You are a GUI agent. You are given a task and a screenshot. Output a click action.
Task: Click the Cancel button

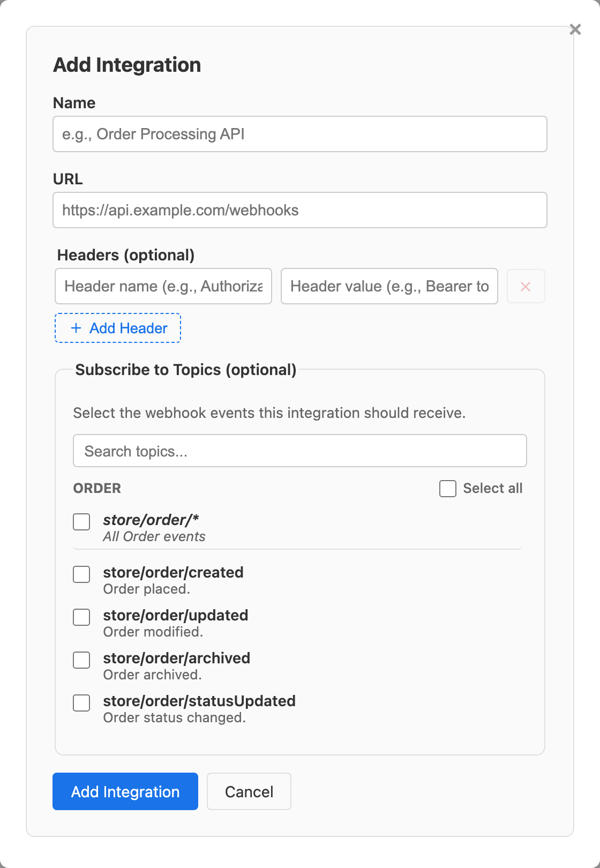click(249, 791)
